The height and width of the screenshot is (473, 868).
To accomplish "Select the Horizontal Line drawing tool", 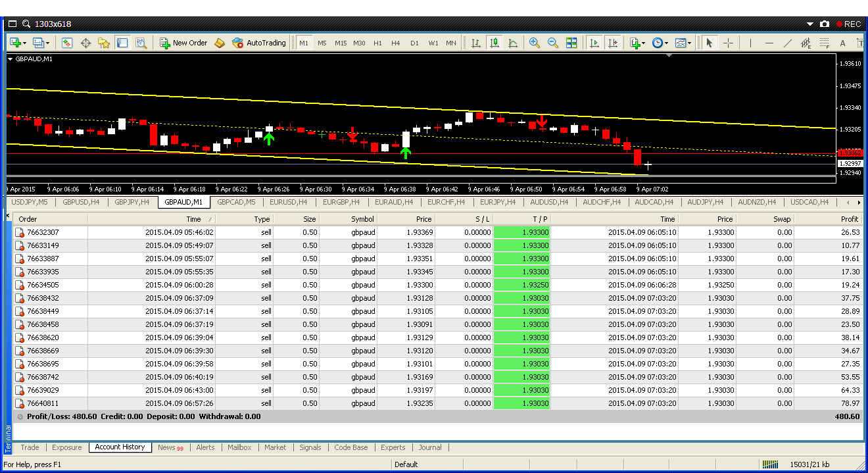I will coord(769,43).
